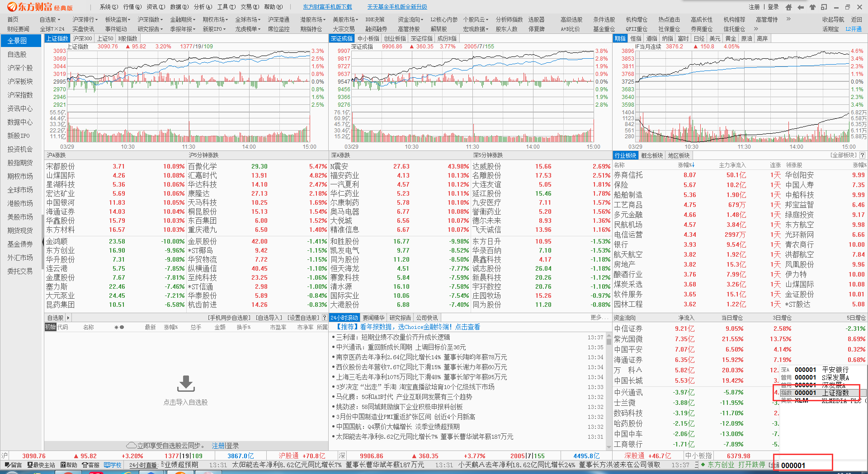Click the L2开通 link
868x474 pixels.
[x=854, y=29]
